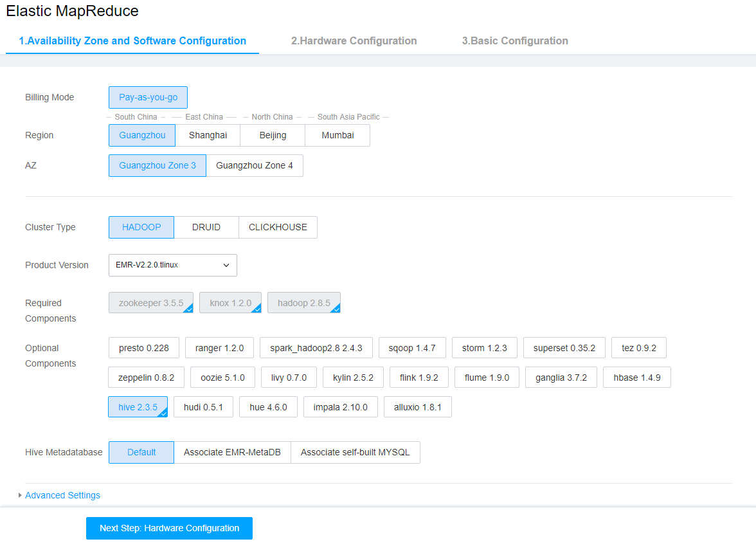Enable the tez 0.9.2 component
Viewport: 756px width, 546px height.
pyautogui.click(x=639, y=348)
